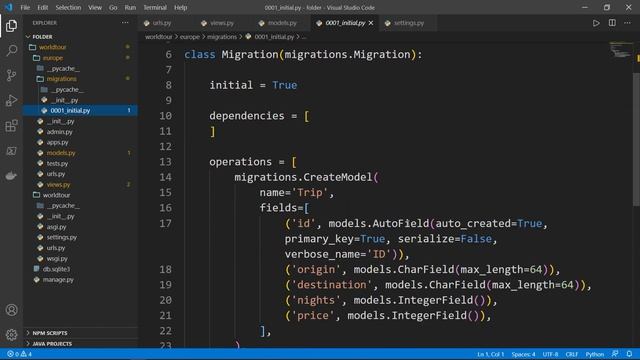Open the Explorer view in activity bar
The width and height of the screenshot is (640, 360).
click(x=11, y=26)
